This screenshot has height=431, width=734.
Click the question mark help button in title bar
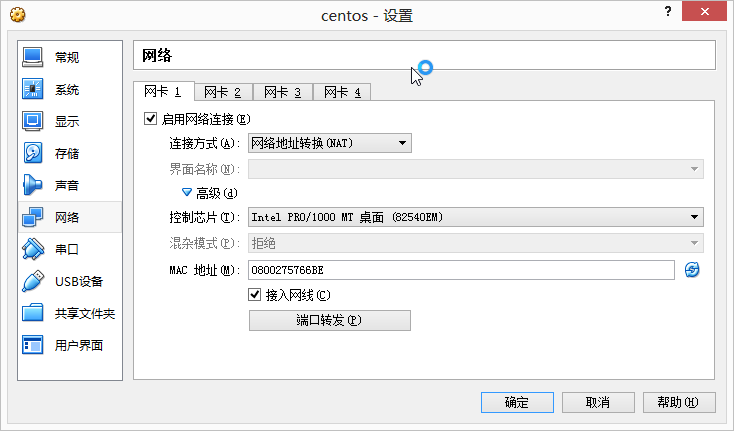(x=668, y=11)
